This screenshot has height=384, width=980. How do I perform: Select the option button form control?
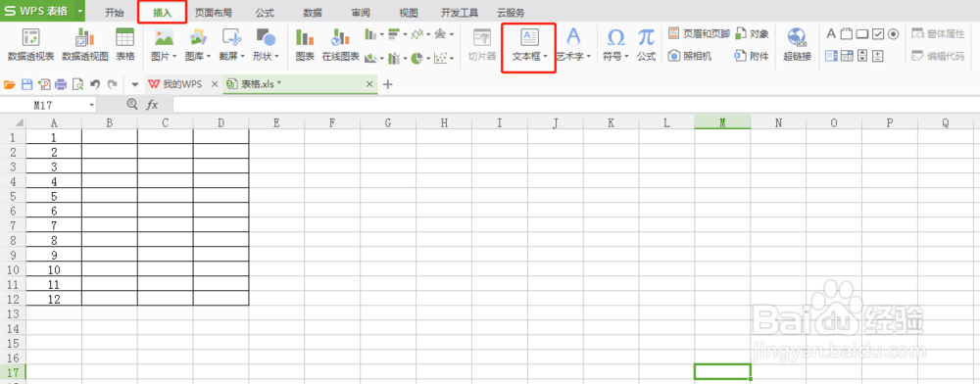tap(893, 33)
